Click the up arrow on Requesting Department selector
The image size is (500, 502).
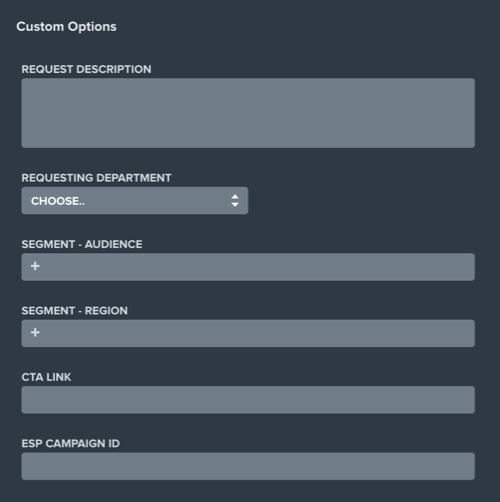tap(235, 197)
